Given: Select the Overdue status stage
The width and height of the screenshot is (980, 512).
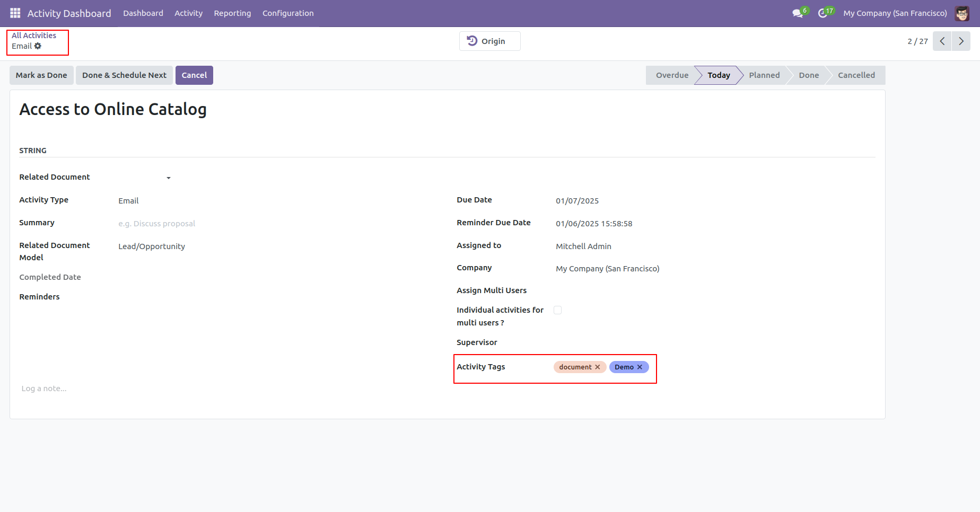Looking at the screenshot, I should coord(672,75).
